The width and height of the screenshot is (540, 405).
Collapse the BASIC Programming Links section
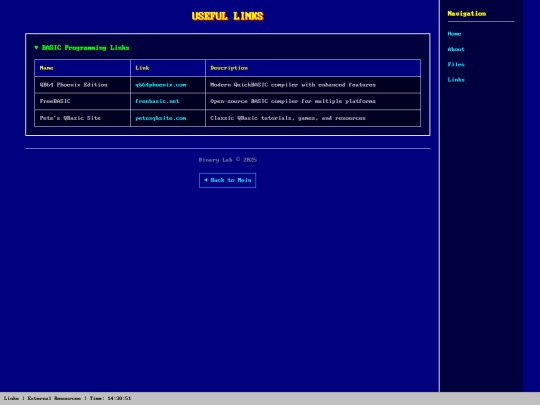(x=82, y=48)
